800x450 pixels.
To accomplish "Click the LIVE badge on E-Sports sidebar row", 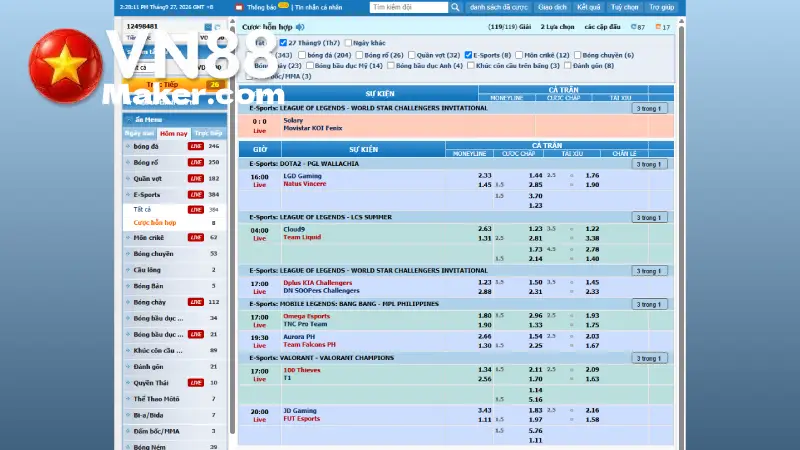I will [x=196, y=195].
